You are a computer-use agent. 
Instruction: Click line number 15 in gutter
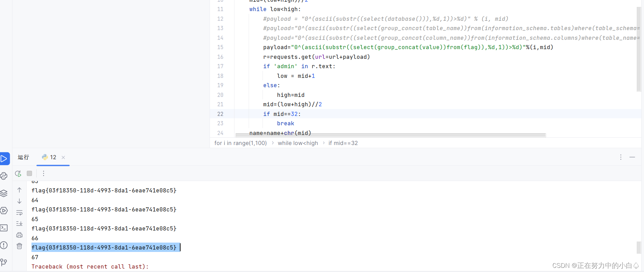(220, 47)
